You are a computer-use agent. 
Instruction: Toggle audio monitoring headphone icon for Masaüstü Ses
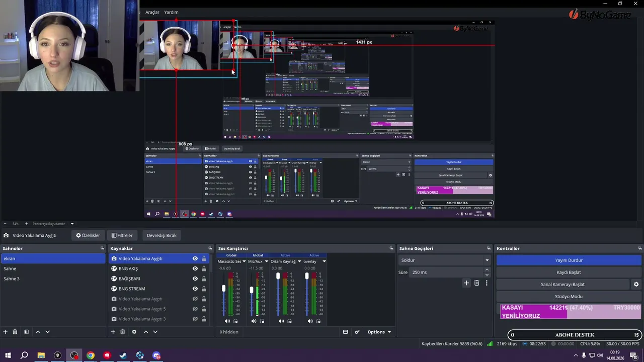235,321
